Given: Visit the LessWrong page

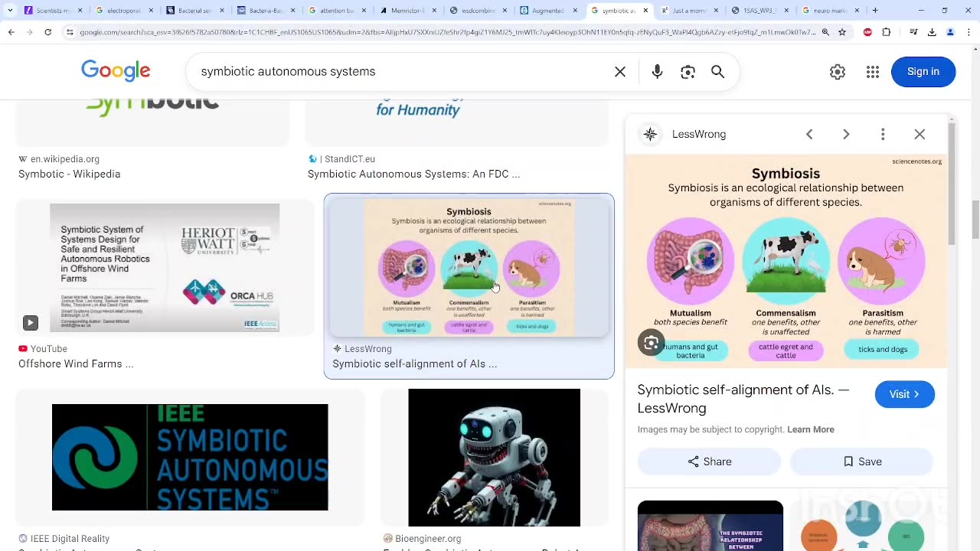Looking at the screenshot, I should [905, 394].
